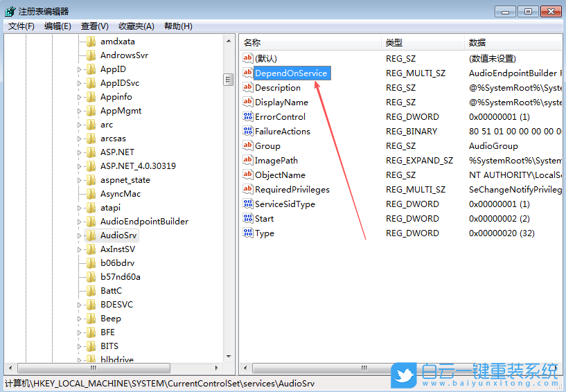The image size is (566, 392).
Task: Click the REG_EXPAND_SZ type cell
Action: [419, 160]
